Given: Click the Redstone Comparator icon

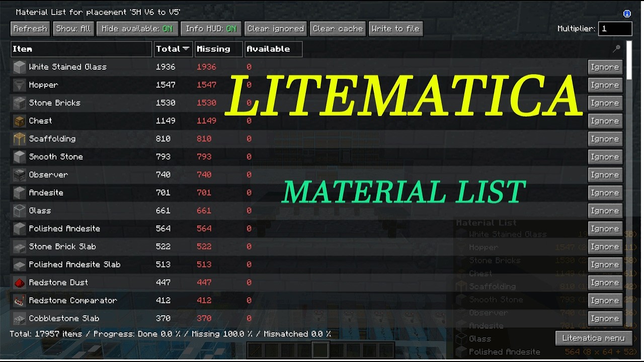Looking at the screenshot, I should [19, 301].
